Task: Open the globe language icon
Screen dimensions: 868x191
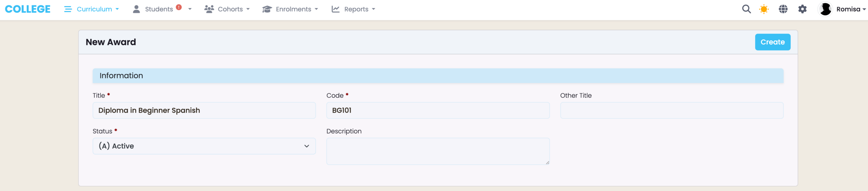Action: tap(783, 9)
